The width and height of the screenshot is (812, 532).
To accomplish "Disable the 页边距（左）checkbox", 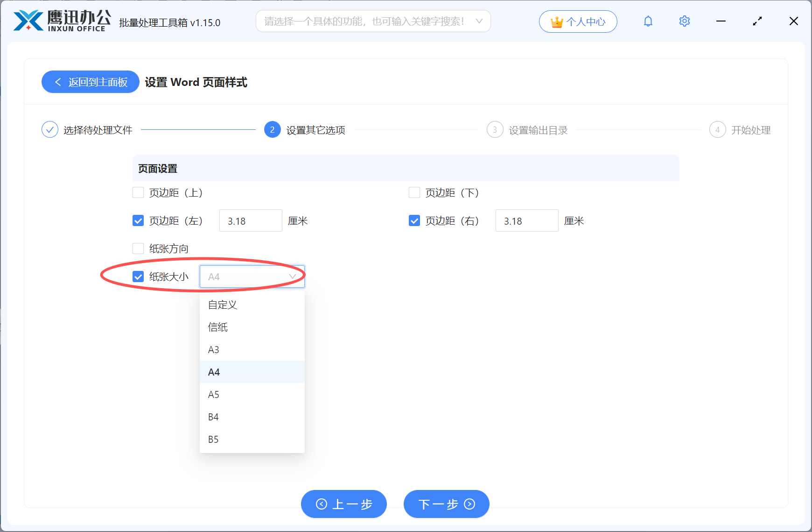I will tap(138, 220).
